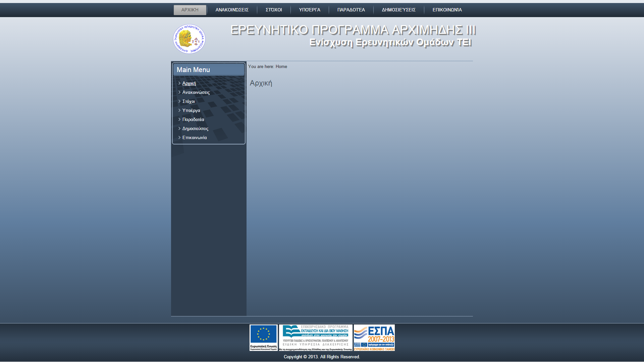Viewport: 644px width, 362px height.
Task: Click the Αρχική page heading
Action: 261,83
